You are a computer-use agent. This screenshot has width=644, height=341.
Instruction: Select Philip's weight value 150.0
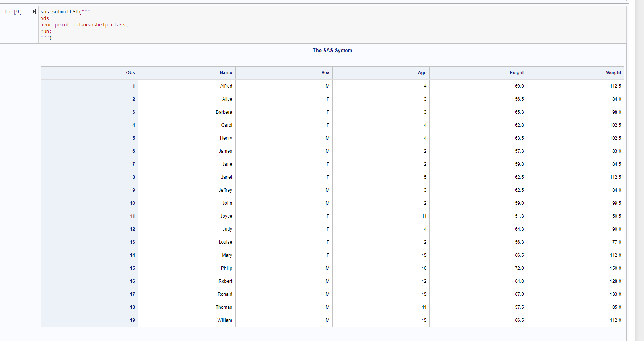tap(615, 268)
